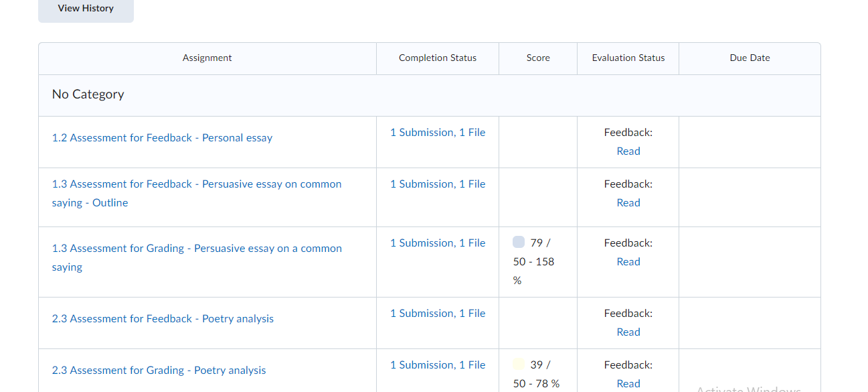Click the Assignment column header

(x=207, y=58)
